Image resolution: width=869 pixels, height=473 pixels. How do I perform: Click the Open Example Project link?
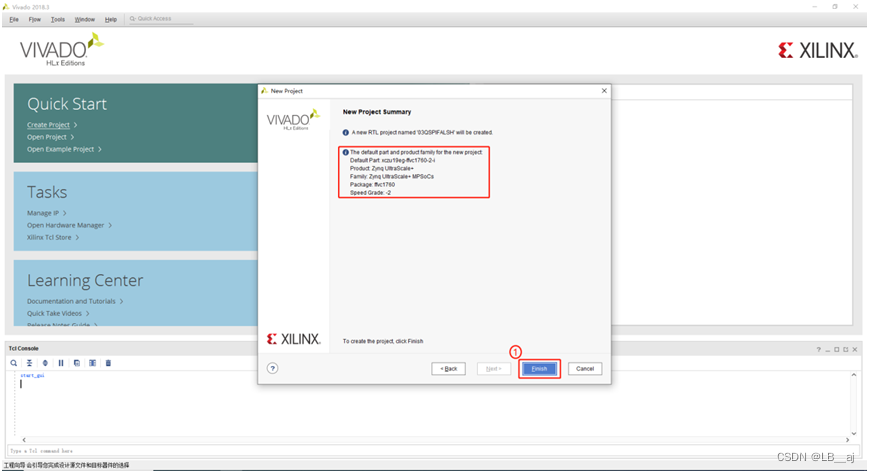[60, 149]
